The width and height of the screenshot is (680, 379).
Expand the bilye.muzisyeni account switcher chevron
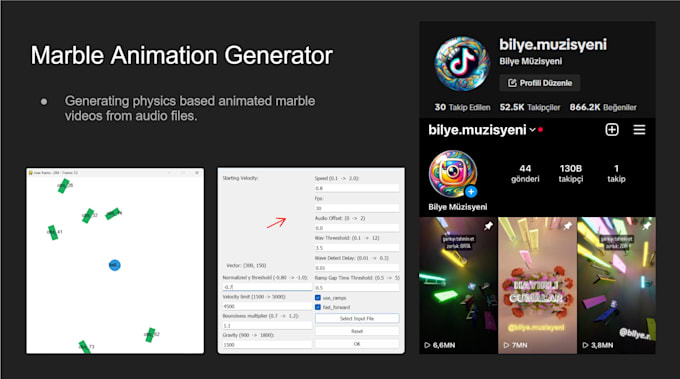532,130
